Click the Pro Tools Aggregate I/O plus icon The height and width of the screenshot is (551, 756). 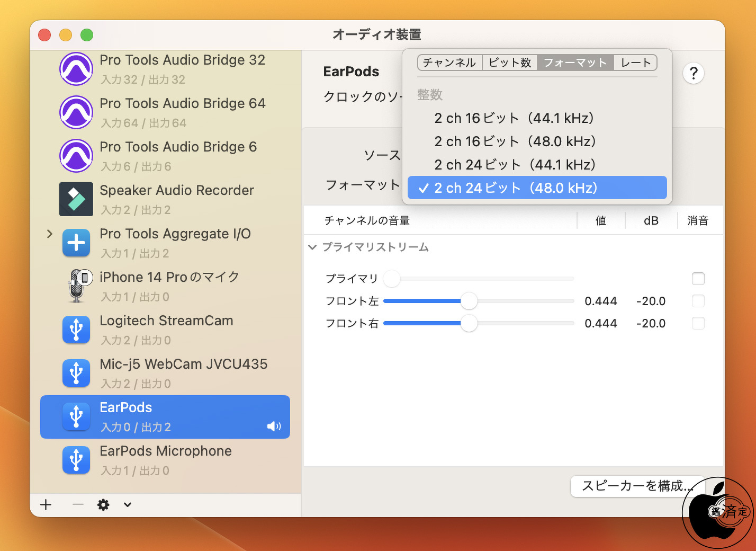point(76,243)
